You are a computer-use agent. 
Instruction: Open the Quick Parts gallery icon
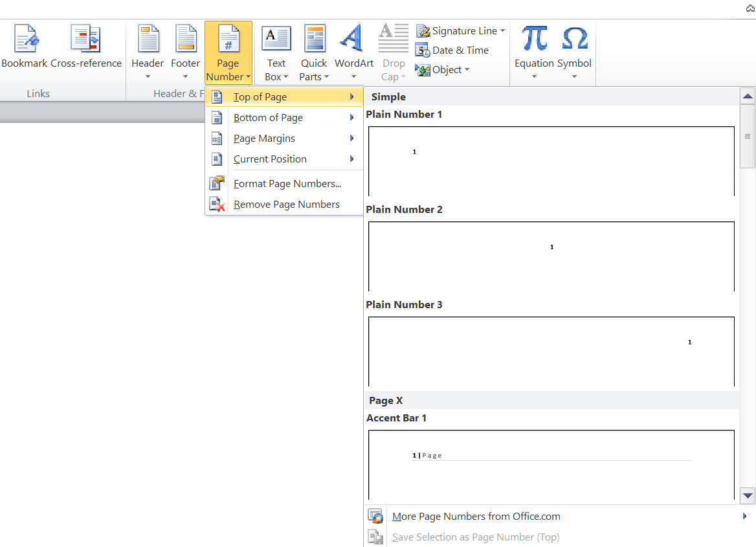[x=315, y=38]
